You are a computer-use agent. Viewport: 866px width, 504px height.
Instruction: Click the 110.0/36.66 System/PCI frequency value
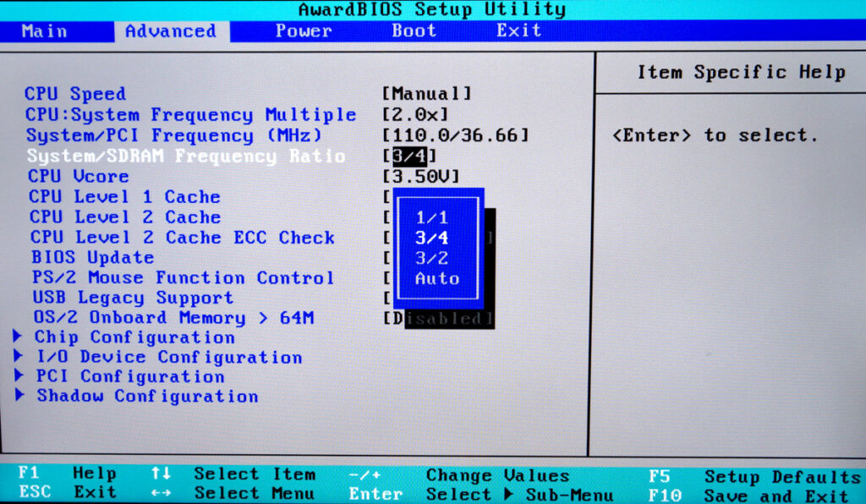(456, 135)
